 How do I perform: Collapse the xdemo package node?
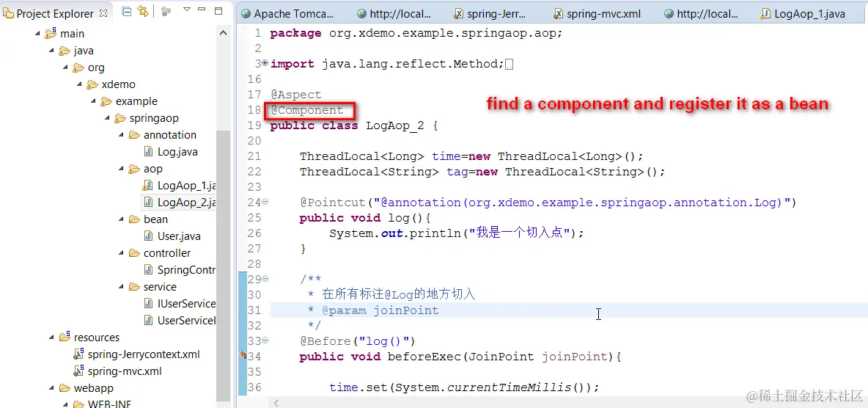pyautogui.click(x=80, y=84)
